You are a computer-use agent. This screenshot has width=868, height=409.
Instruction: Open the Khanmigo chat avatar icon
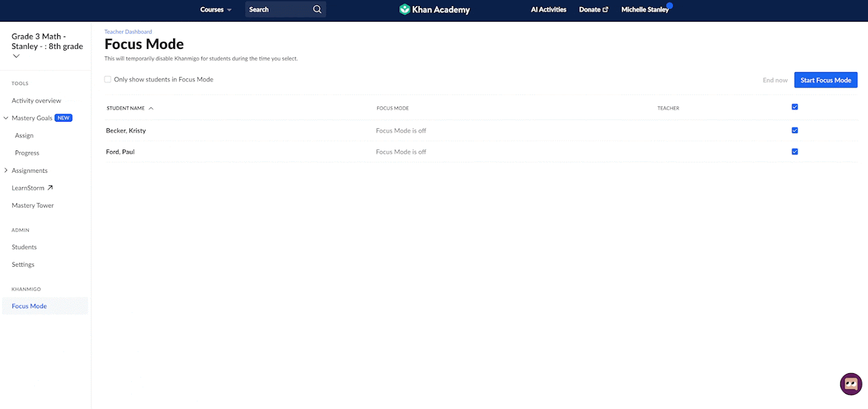pyautogui.click(x=851, y=384)
